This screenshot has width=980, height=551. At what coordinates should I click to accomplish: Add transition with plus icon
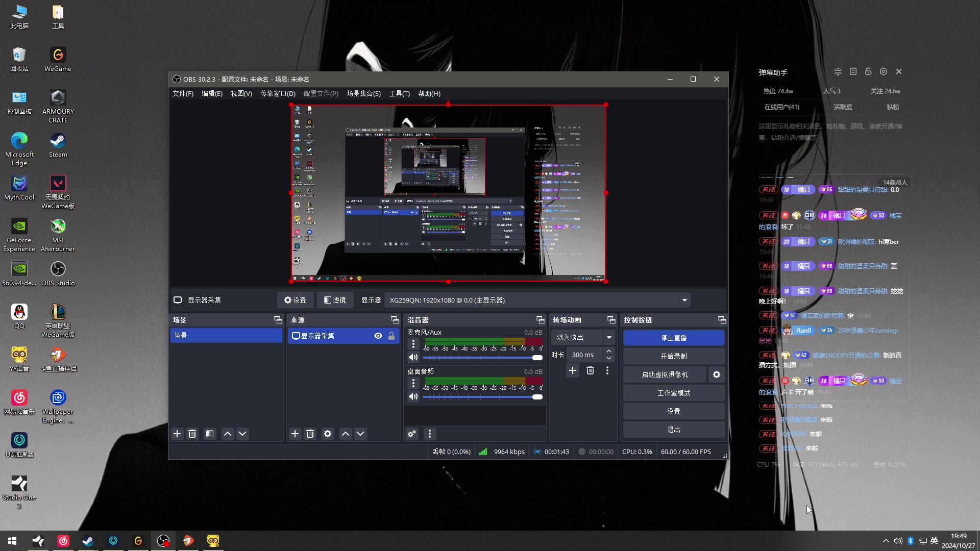click(573, 370)
